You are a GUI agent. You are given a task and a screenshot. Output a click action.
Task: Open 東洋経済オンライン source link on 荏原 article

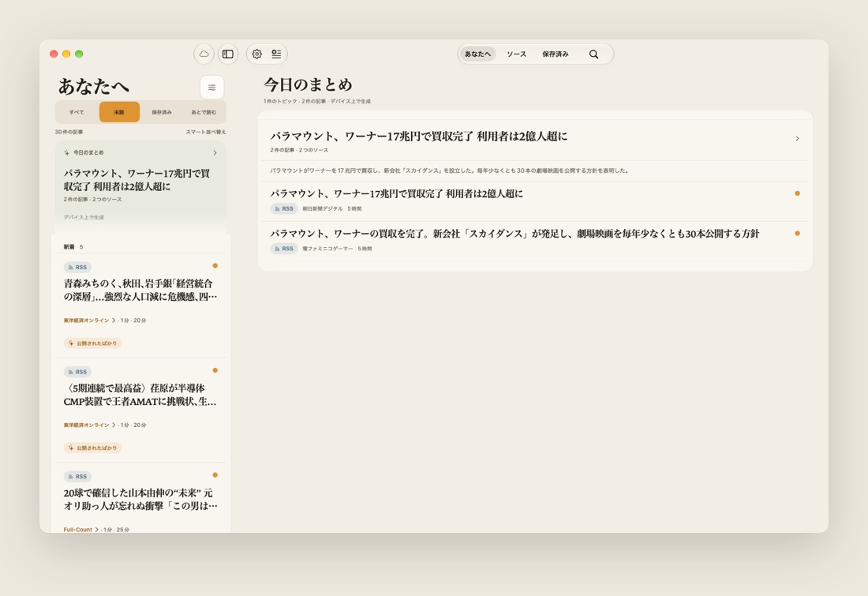pos(86,425)
